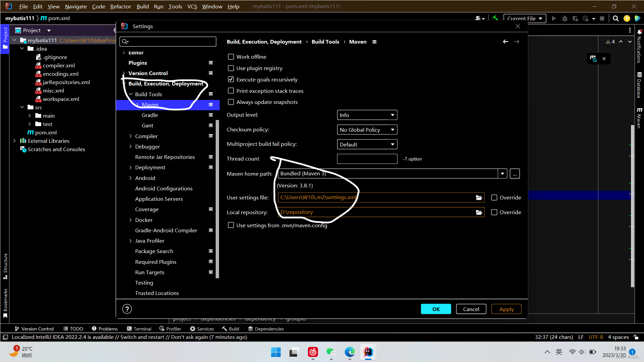Open the Output level dropdown
Screen dimensions: 644x362
(367, 115)
